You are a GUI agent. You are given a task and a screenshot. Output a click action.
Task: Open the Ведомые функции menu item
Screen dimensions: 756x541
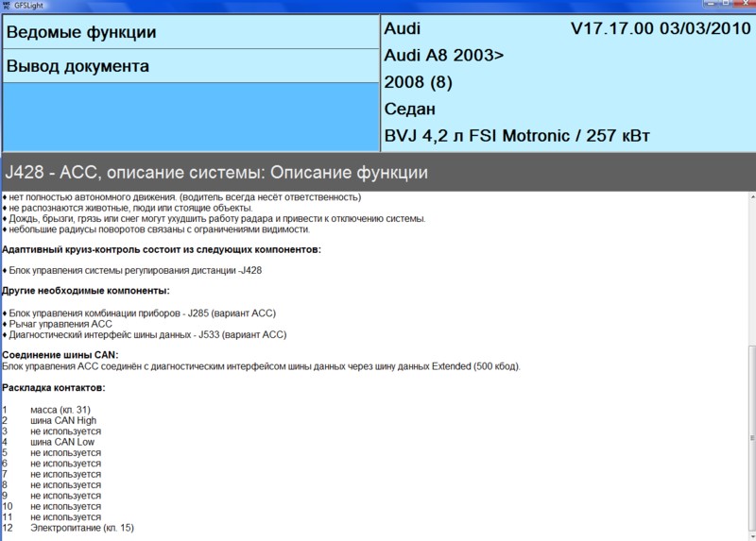click(80, 32)
